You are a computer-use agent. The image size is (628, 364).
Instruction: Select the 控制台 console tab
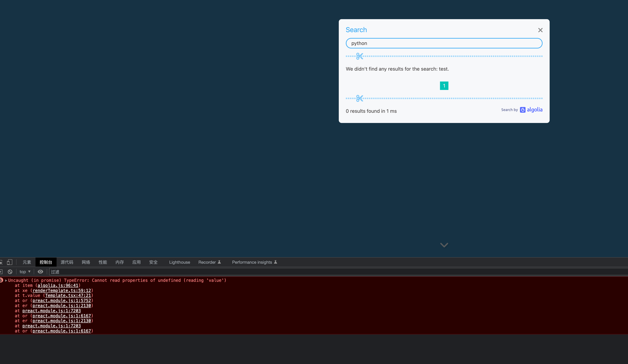(x=46, y=262)
